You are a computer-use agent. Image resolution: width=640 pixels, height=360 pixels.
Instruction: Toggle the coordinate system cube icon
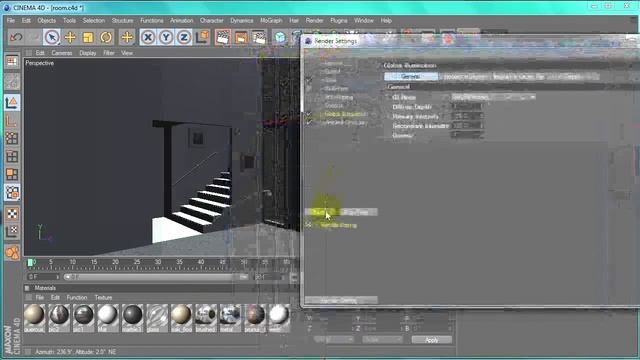pyautogui.click(x=202, y=38)
